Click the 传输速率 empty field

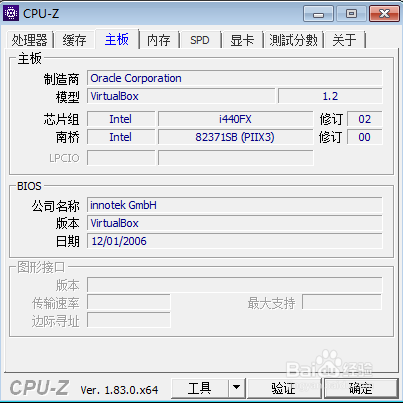pos(129,303)
